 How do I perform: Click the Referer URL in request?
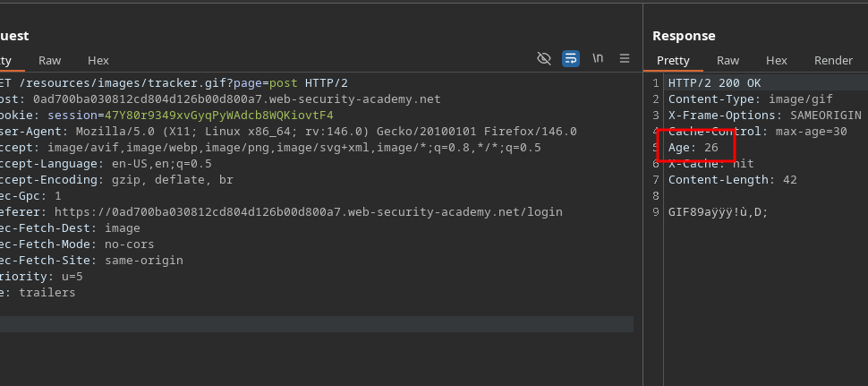[308, 212]
